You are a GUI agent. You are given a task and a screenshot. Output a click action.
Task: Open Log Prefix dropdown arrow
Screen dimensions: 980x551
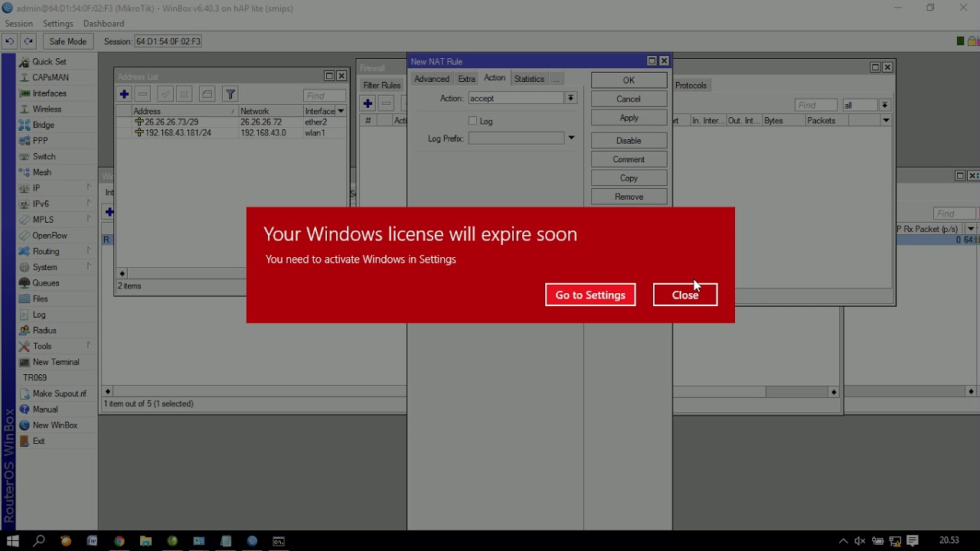[570, 138]
